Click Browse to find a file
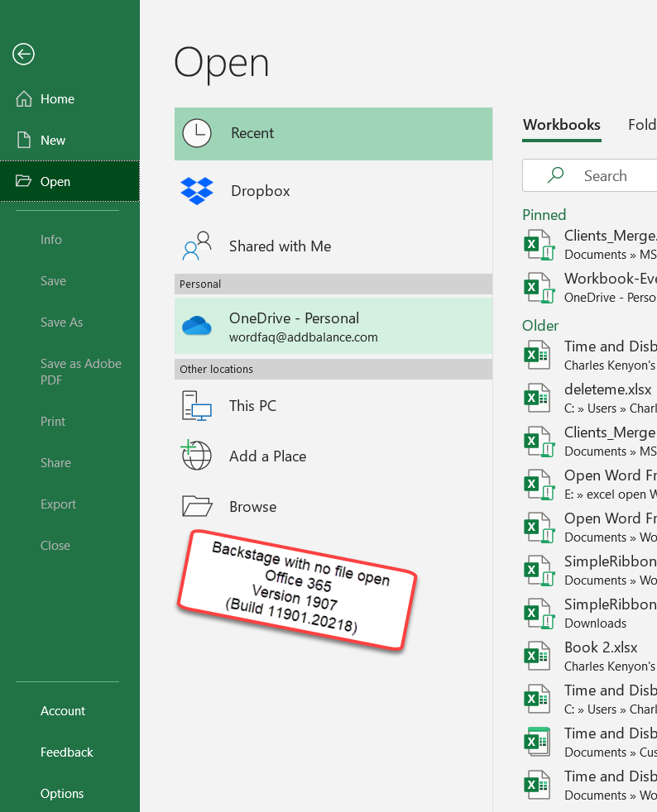The image size is (657, 812). (x=333, y=506)
